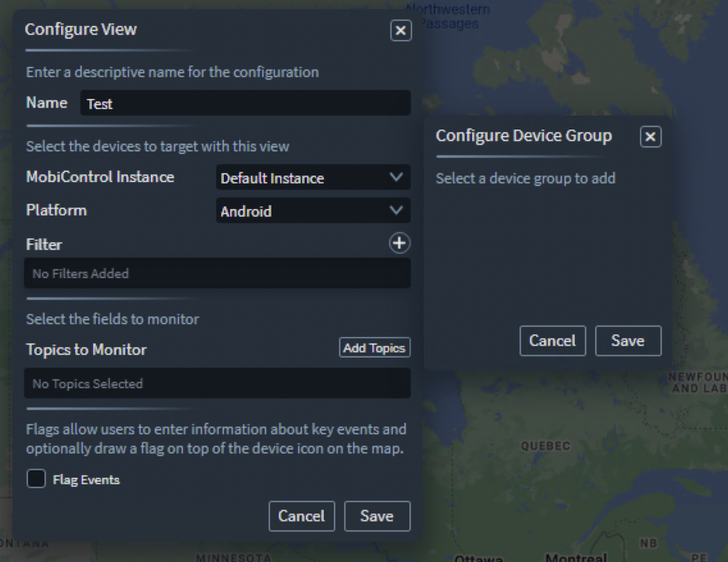This screenshot has height=562, width=728.
Task: Enable the Flag Events checkbox
Action: [36, 478]
